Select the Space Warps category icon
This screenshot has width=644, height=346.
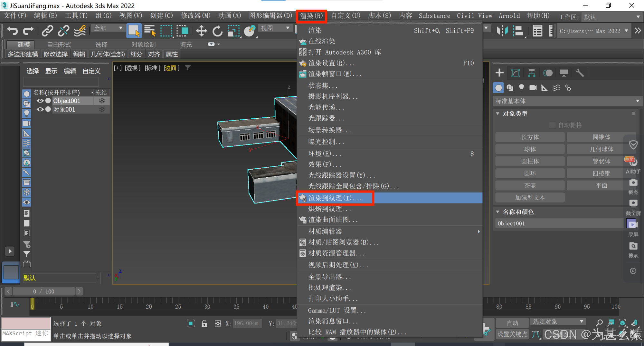point(556,88)
